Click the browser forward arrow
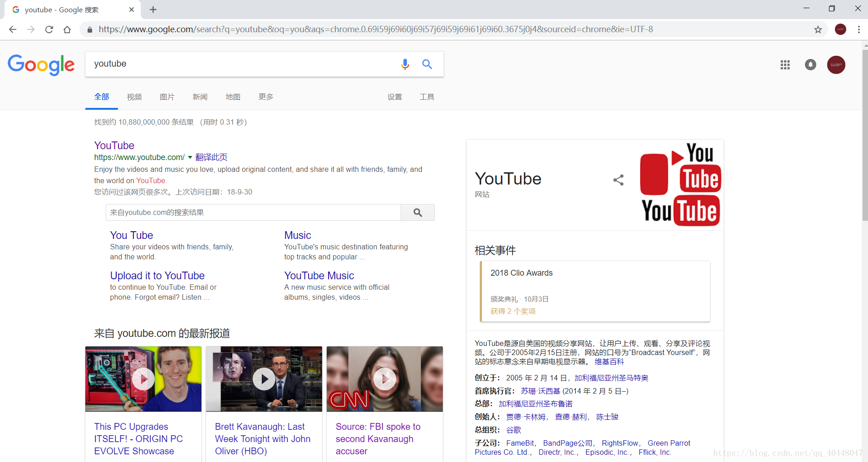 pyautogui.click(x=31, y=29)
